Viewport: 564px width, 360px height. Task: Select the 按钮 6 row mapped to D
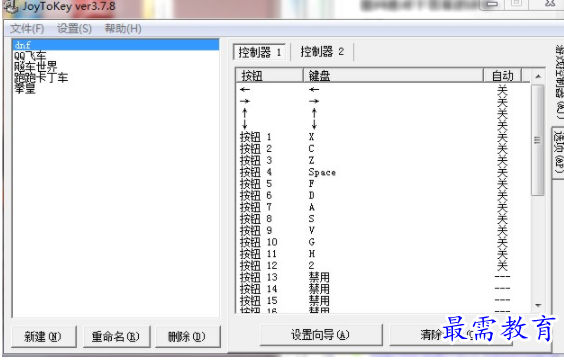click(x=383, y=195)
